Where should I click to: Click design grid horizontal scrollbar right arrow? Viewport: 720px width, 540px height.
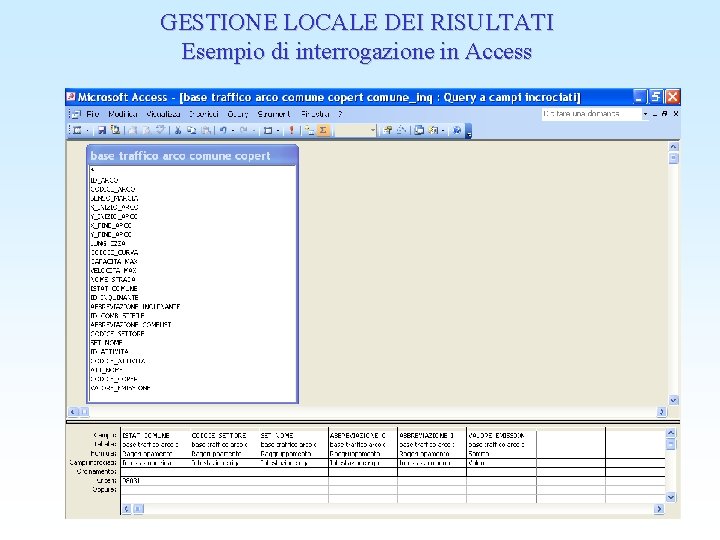pyautogui.click(x=659, y=509)
